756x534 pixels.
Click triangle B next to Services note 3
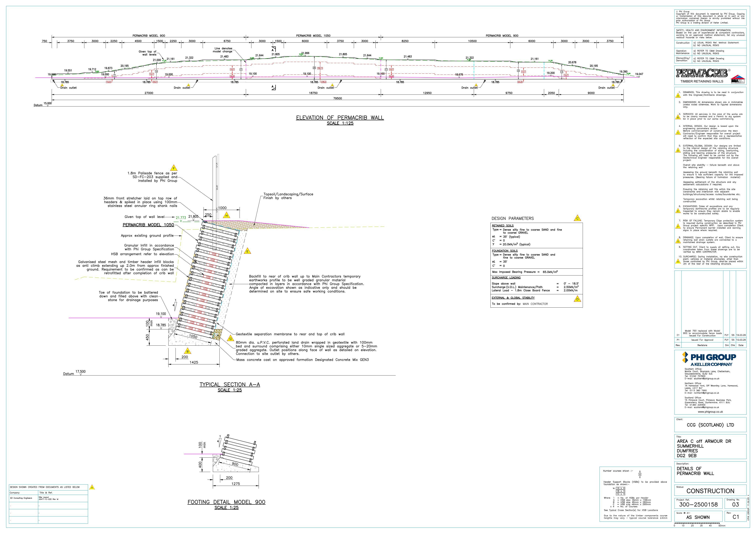click(x=678, y=117)
